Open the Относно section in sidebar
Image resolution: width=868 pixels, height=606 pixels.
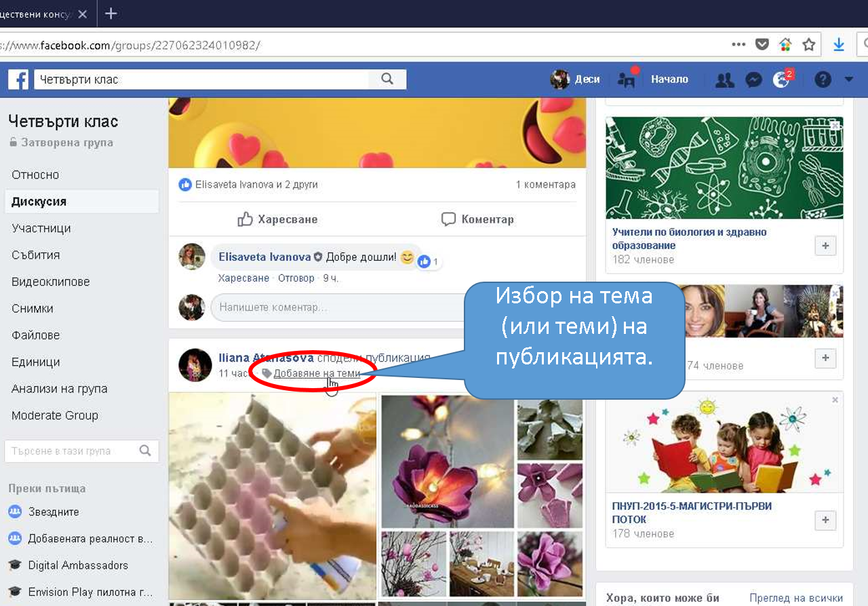(x=35, y=175)
